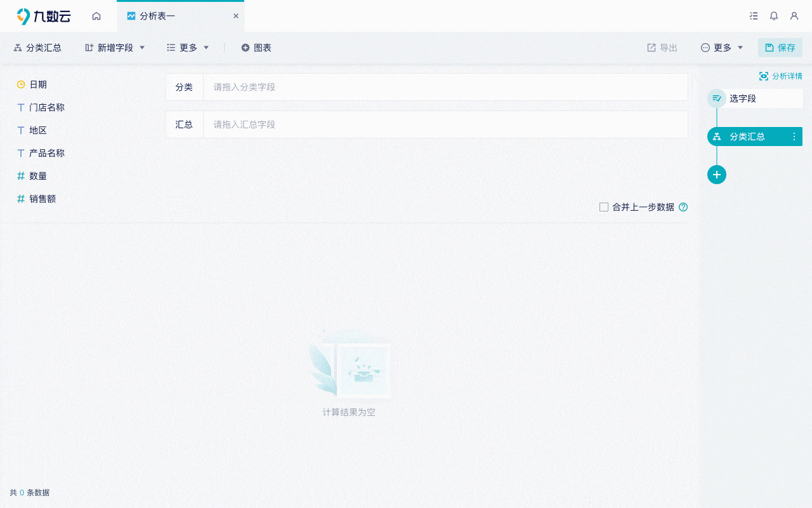Click the 保存 disk icon
The width and height of the screenshot is (812, 508).
769,48
